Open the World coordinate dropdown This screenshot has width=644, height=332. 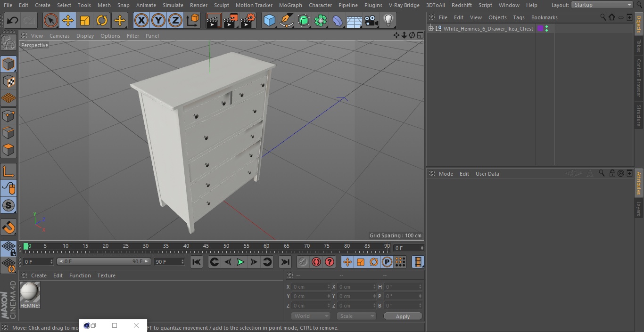[x=311, y=316]
